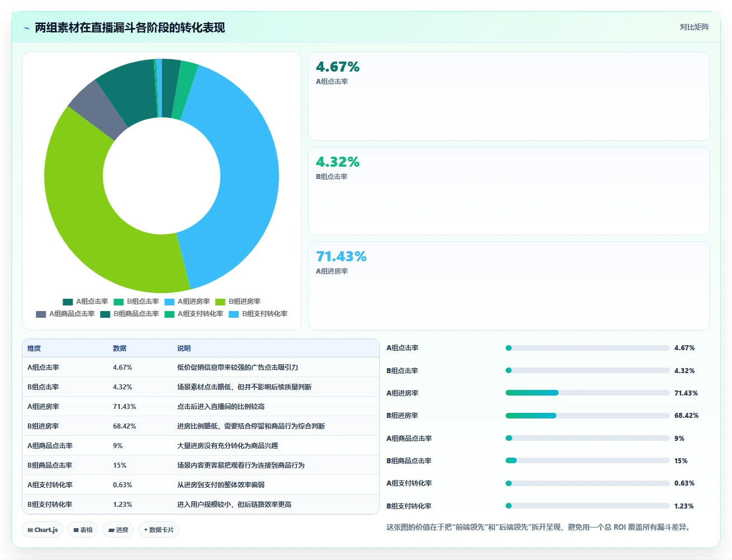Screen dimensions: 732x560
Task: Click the lightning icon beside the title
Action: click(x=26, y=28)
